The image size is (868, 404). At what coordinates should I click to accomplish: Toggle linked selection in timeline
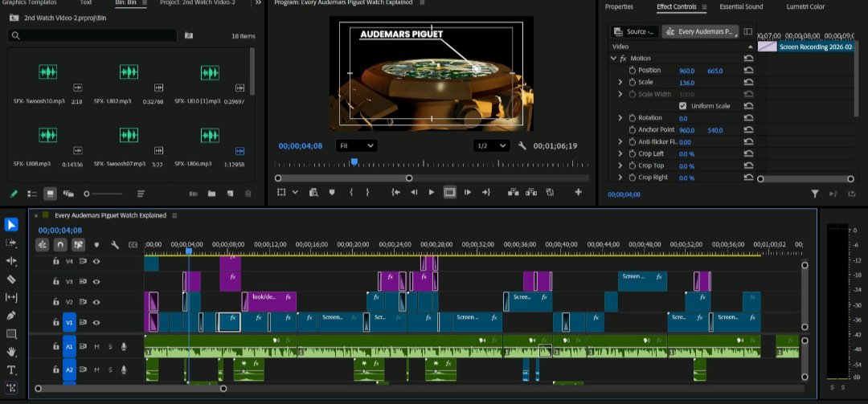pos(79,245)
